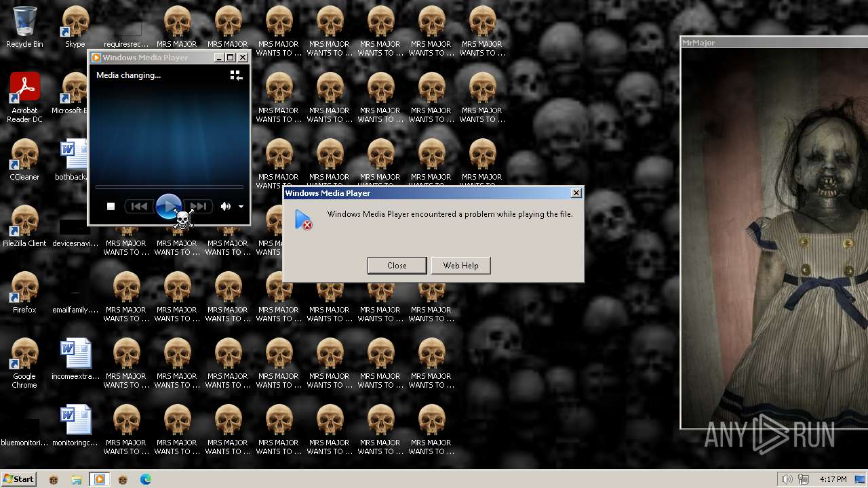Switch media player to Library view
Screen dimensions: 868x488
[x=236, y=75]
